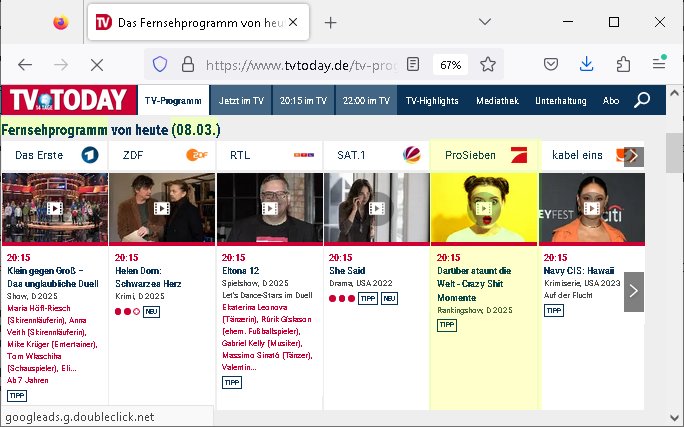Click the Firefox logo icon

pos(61,22)
